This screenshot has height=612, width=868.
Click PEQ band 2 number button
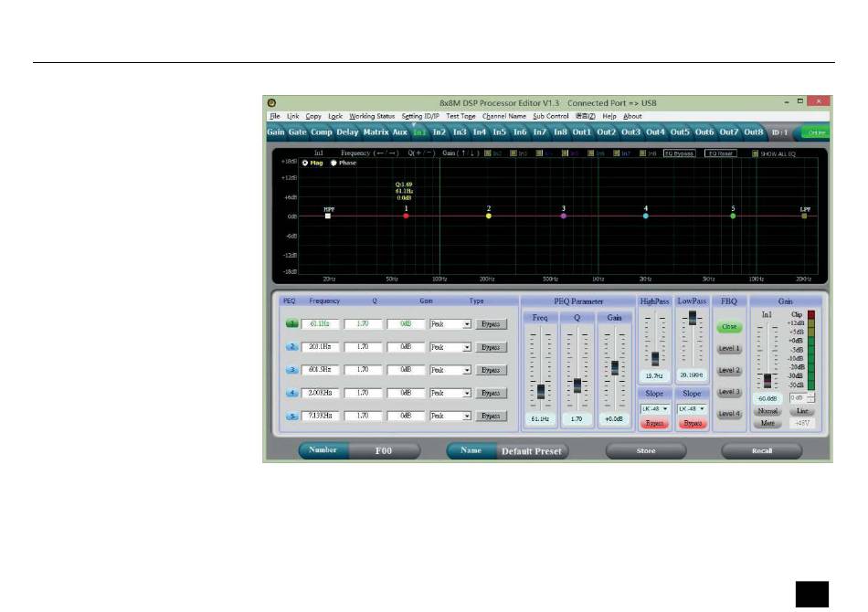coord(291,347)
